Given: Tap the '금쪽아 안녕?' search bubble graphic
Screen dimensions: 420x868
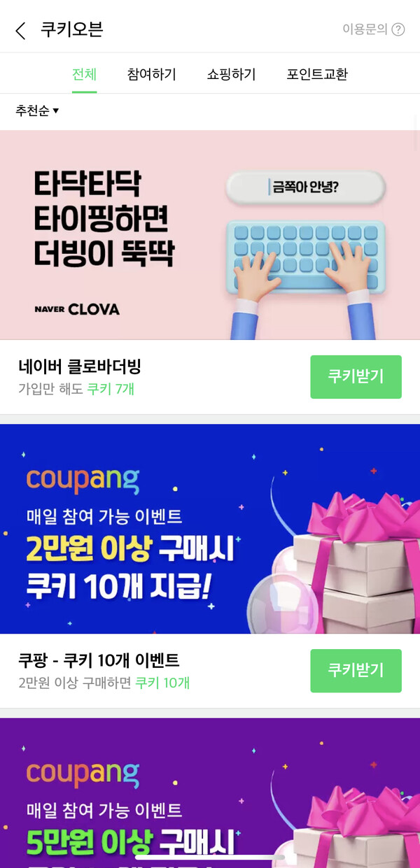Looking at the screenshot, I should click(305, 187).
